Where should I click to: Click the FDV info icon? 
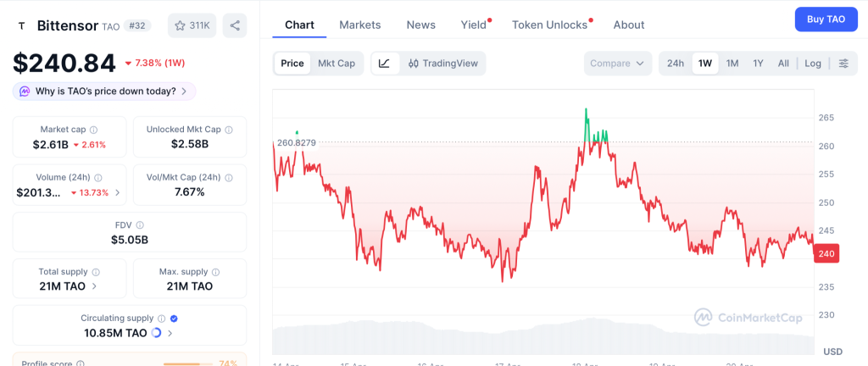140,225
